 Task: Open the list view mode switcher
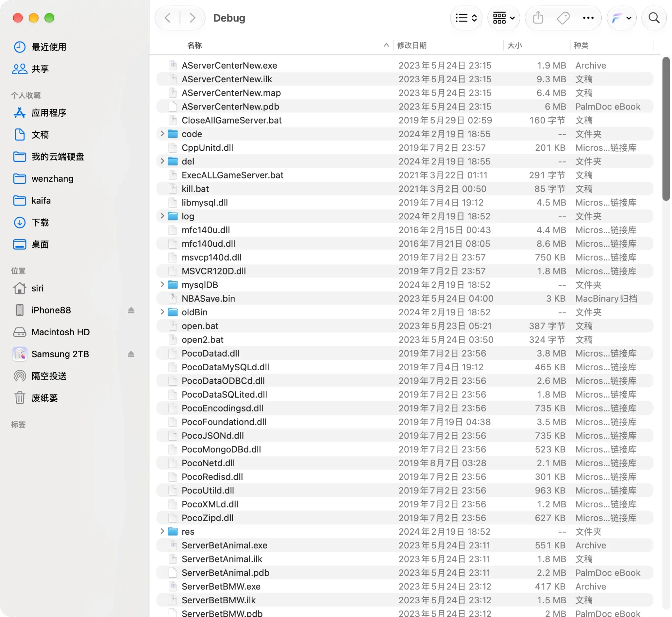coord(466,18)
